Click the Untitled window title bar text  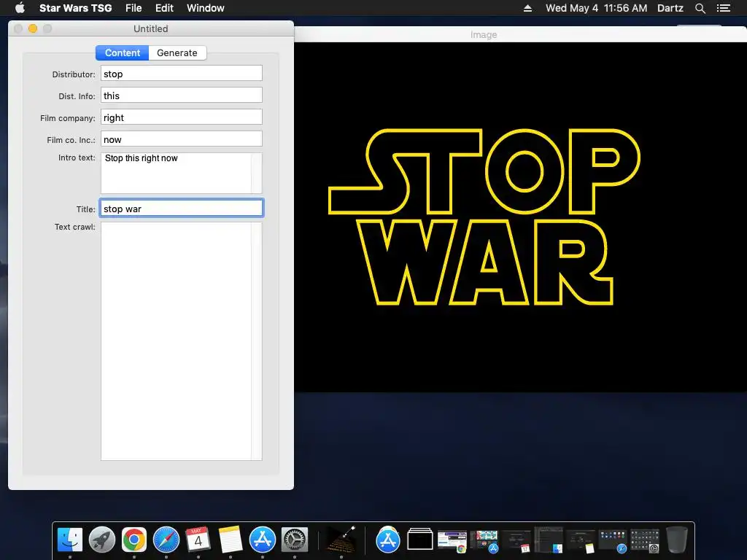click(x=150, y=28)
